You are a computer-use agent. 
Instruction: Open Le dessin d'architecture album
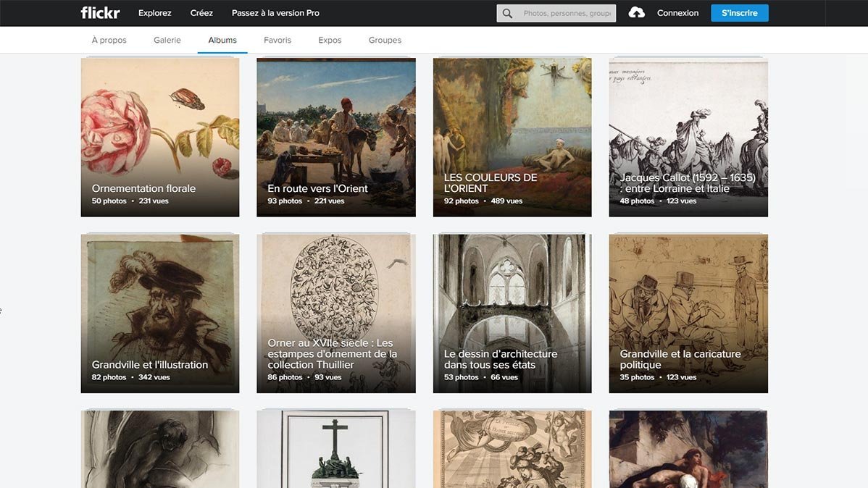pyautogui.click(x=512, y=314)
